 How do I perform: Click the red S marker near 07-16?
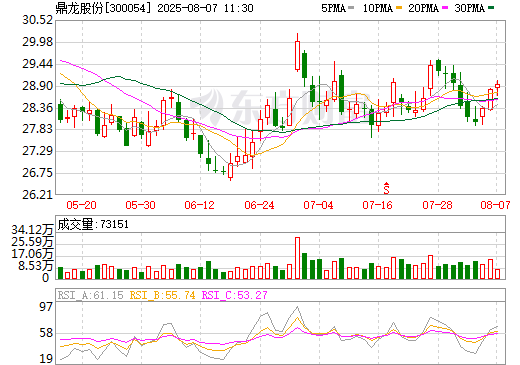click(386, 188)
